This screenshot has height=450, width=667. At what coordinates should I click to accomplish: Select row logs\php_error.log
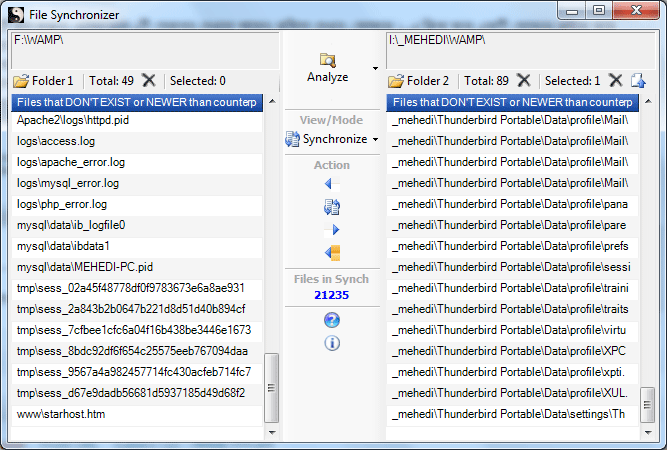pos(137,205)
